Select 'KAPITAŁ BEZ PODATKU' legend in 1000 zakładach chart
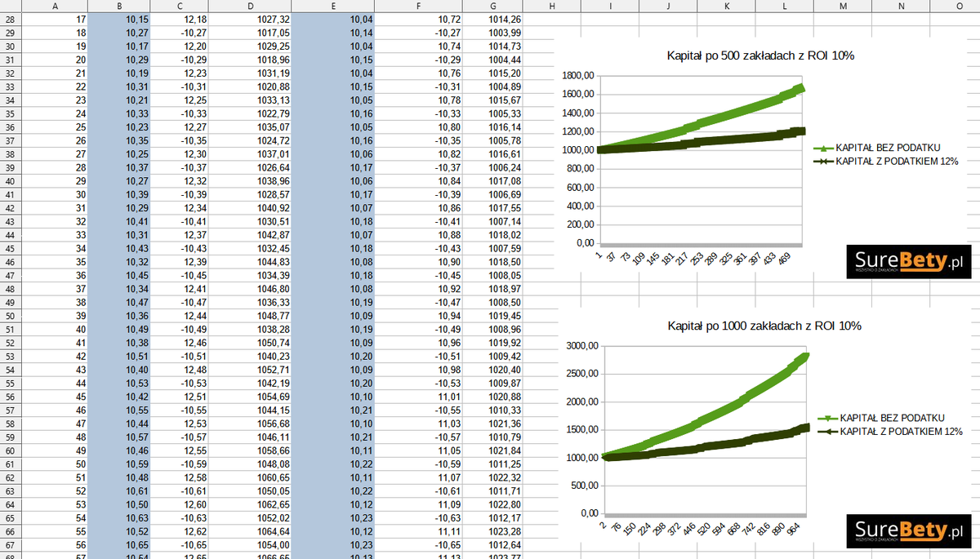This screenshot has height=559, width=980. coord(881,418)
